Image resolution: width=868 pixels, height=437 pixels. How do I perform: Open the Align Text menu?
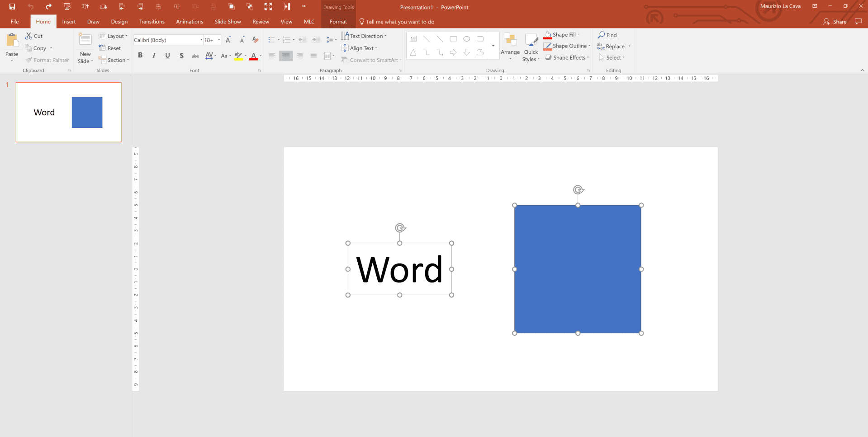[360, 48]
